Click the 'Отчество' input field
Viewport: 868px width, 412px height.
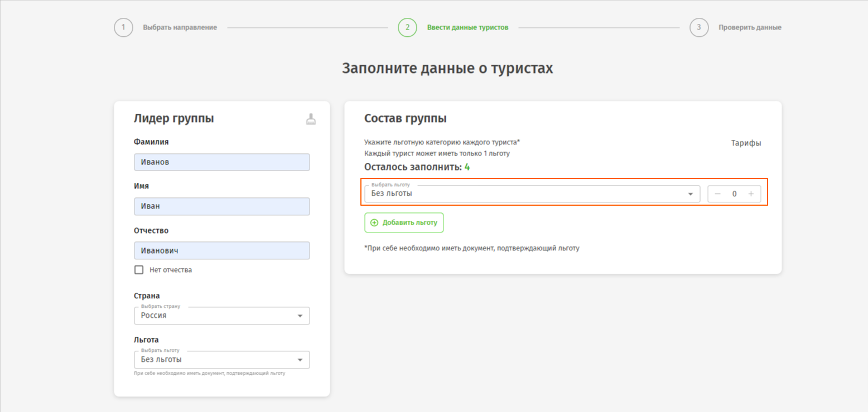[x=221, y=250]
